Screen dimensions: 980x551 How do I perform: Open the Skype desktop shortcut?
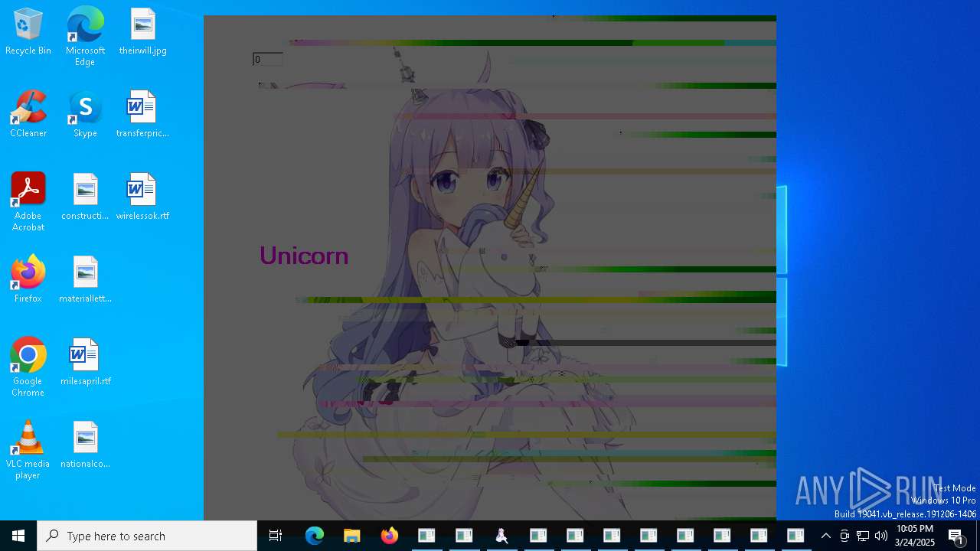[x=85, y=115]
